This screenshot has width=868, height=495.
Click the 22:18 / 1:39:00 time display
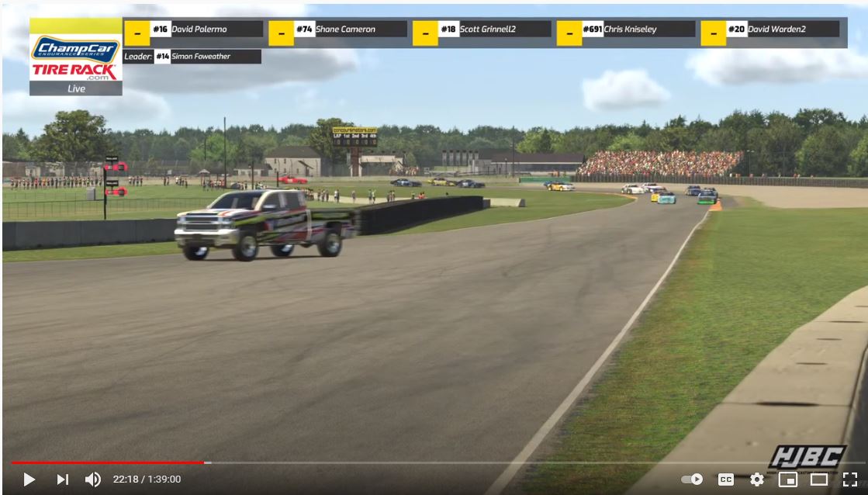click(x=147, y=479)
